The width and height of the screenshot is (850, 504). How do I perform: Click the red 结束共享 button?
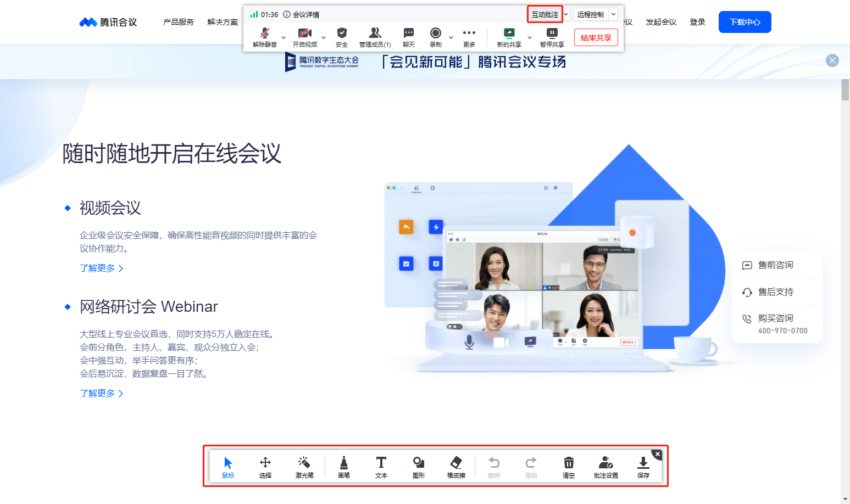pyautogui.click(x=596, y=37)
